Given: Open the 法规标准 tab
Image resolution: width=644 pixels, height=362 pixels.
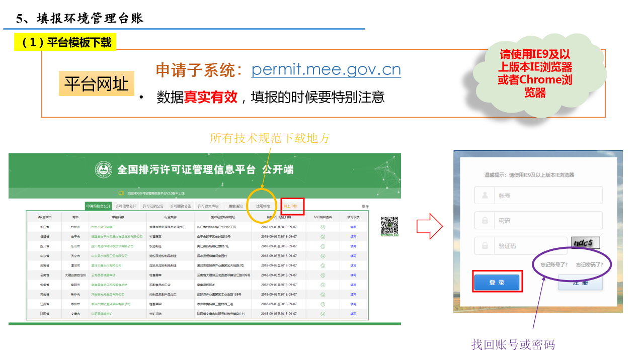Looking at the screenshot, I should [x=263, y=206].
